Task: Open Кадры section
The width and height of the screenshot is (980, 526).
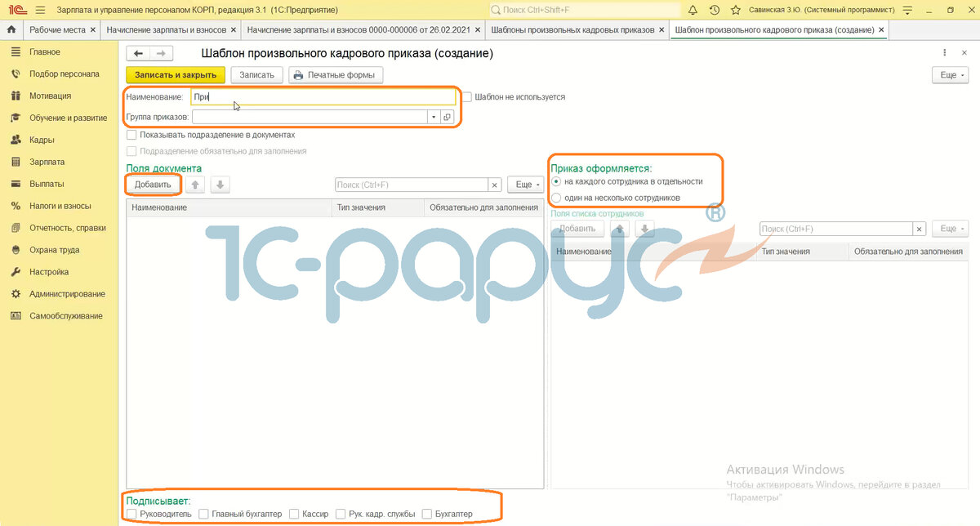Action: (42, 140)
